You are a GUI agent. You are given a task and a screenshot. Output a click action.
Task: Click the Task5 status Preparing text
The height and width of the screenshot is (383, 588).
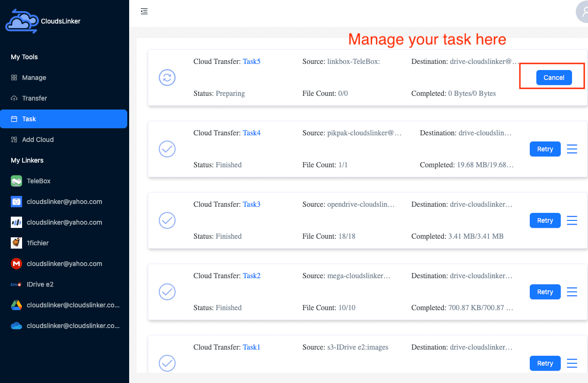230,94
